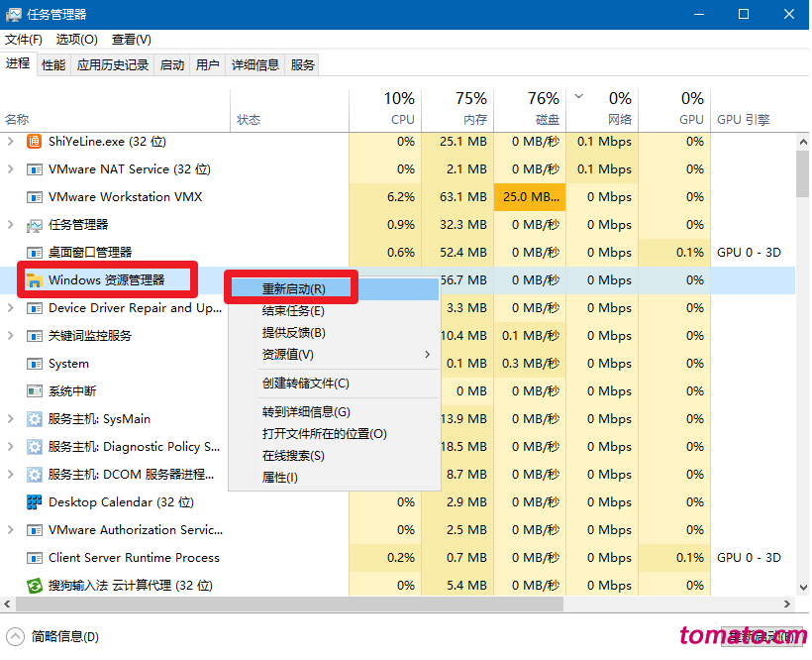Sort by the GPU column header
This screenshot has width=812, height=660.
(x=674, y=110)
